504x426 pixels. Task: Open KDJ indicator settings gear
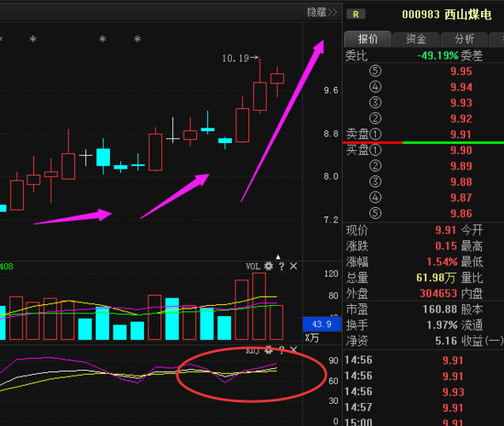[269, 350]
